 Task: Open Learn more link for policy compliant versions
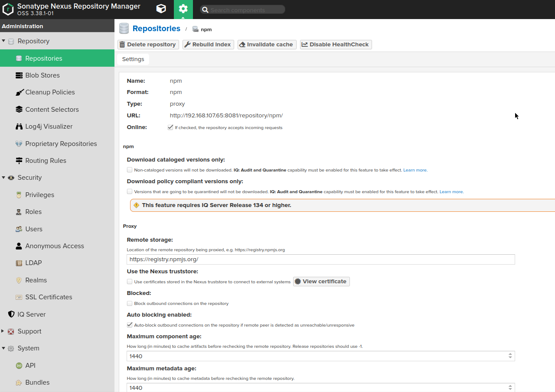452,191
